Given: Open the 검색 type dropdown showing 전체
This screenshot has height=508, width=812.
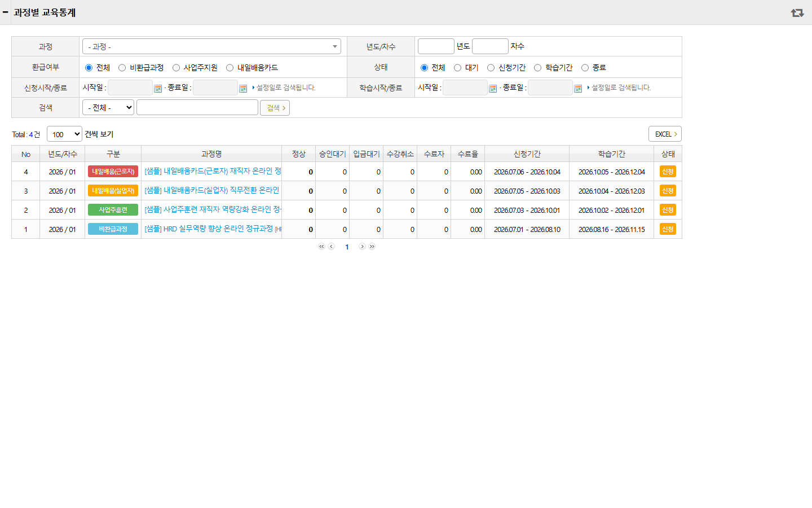Looking at the screenshot, I should coord(108,107).
